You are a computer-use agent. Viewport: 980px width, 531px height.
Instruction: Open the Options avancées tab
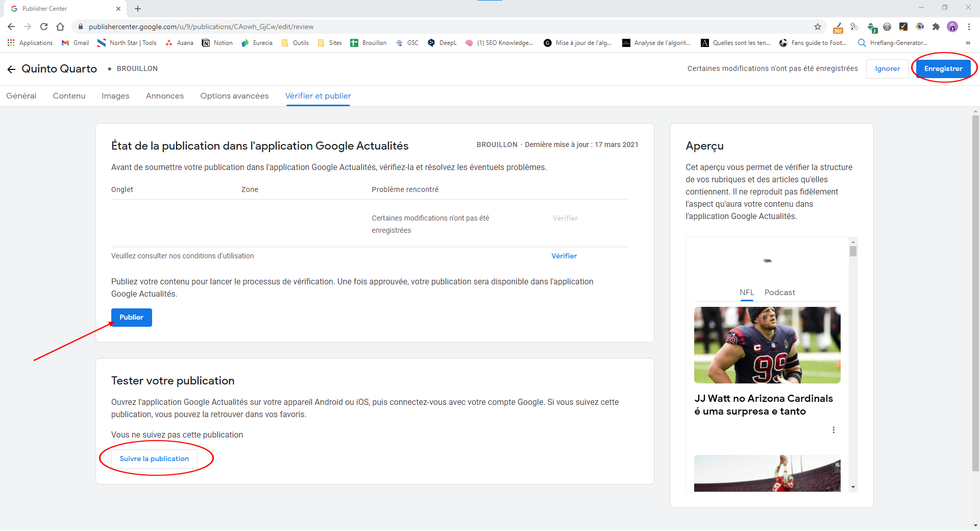234,96
